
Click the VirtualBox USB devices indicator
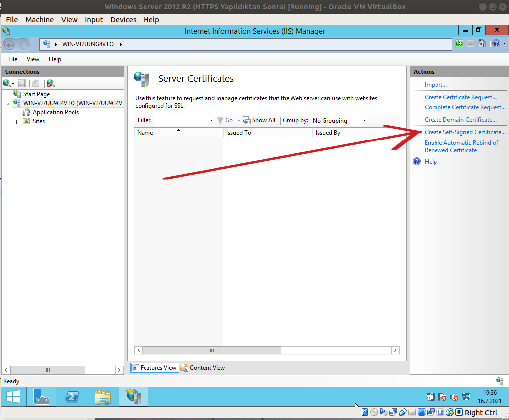402,412
